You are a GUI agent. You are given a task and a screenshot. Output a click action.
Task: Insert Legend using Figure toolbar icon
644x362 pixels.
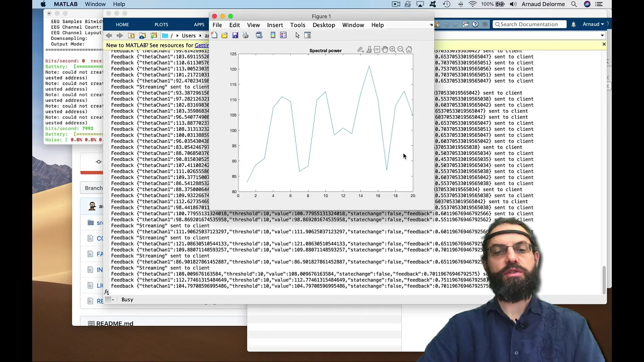pyautogui.click(x=283, y=35)
